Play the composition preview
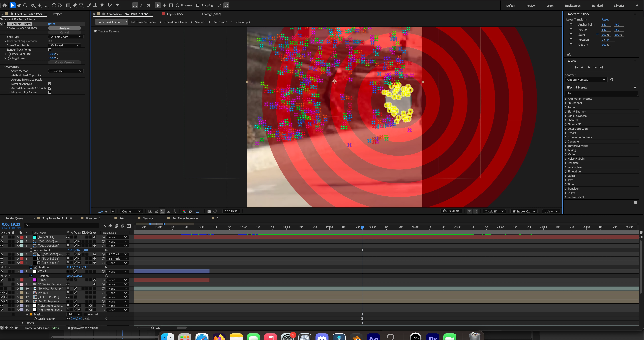The height and width of the screenshot is (340, 644). tap(589, 67)
